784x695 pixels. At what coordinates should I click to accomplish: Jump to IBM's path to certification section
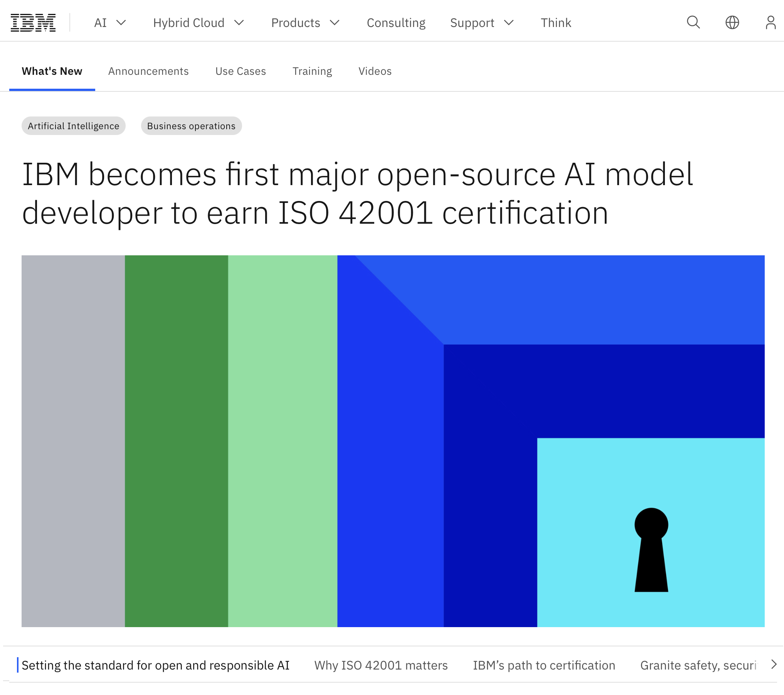tap(544, 665)
